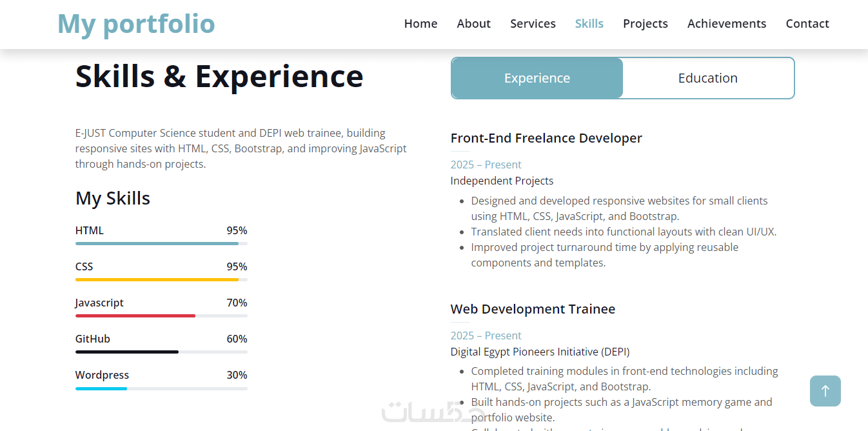Screen dimensions: 868x431
Task: Click the My portfolio logo
Action: [x=136, y=24]
